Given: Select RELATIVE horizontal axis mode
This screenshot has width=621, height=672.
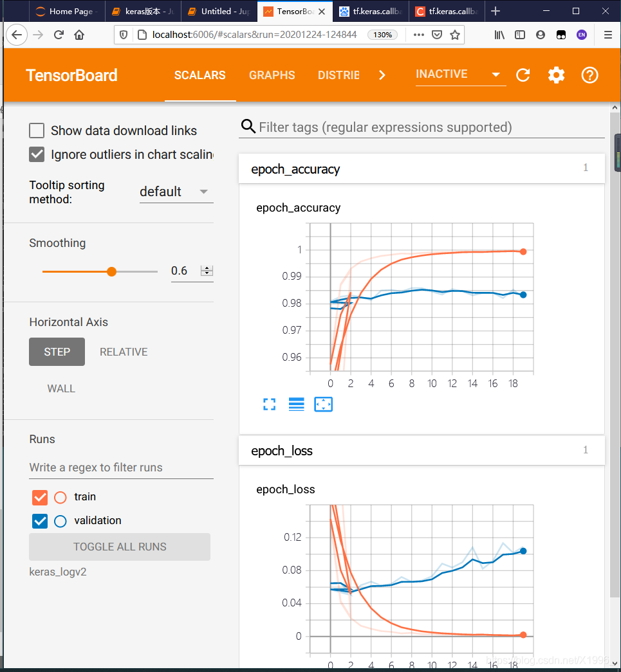Looking at the screenshot, I should click(124, 352).
